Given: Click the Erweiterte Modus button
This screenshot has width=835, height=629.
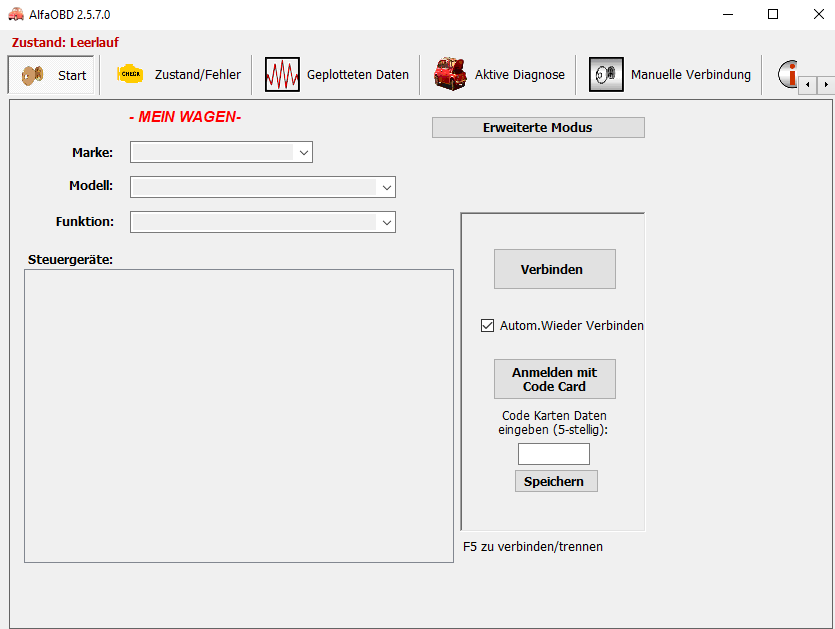Looking at the screenshot, I should click(x=538, y=127).
